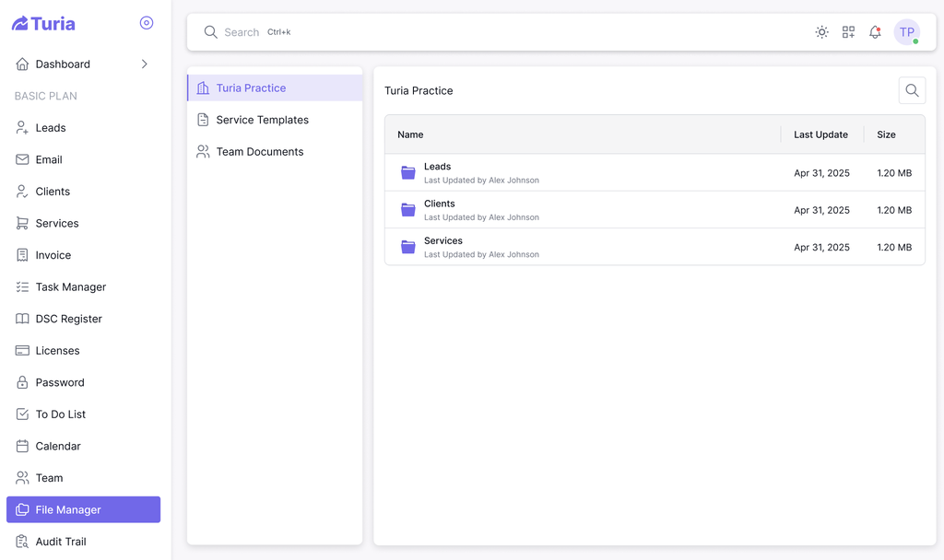Image resolution: width=944 pixels, height=560 pixels.
Task: Open Audit Trail clipboard icon
Action: pos(22,542)
